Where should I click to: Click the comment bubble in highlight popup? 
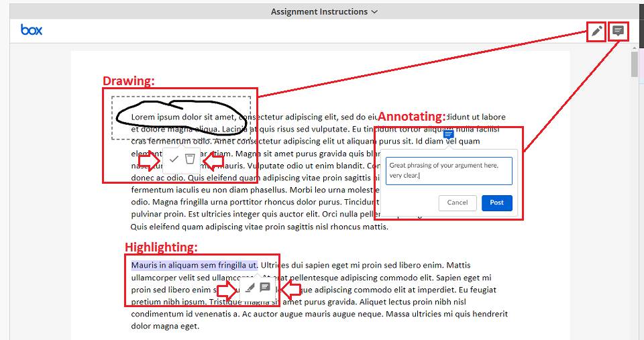[x=265, y=288]
